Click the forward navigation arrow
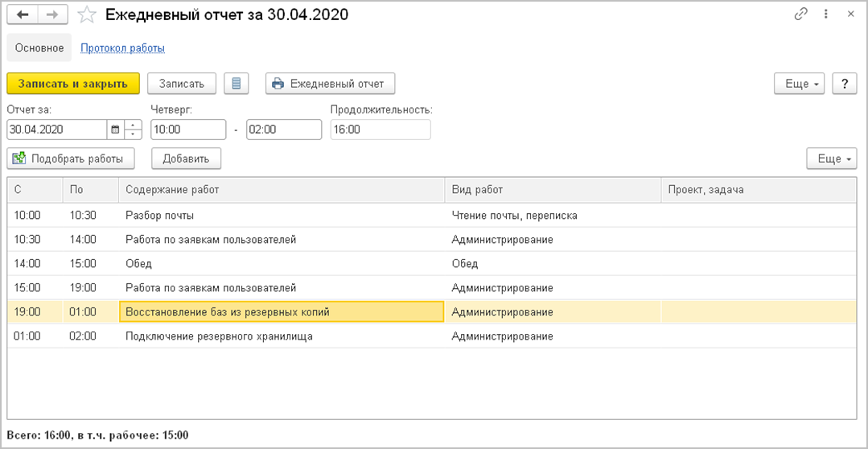The image size is (868, 449). (x=52, y=14)
